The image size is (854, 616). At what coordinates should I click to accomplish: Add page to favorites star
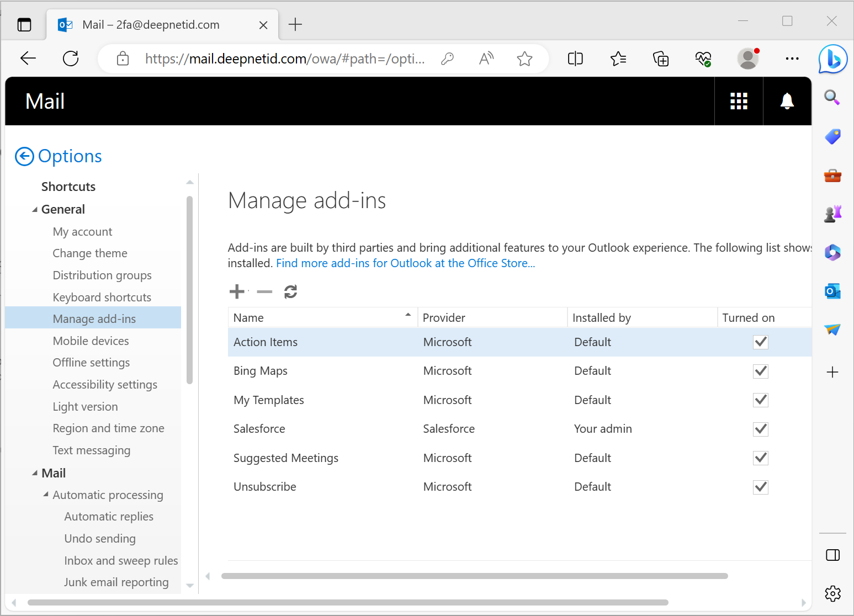pyautogui.click(x=524, y=59)
